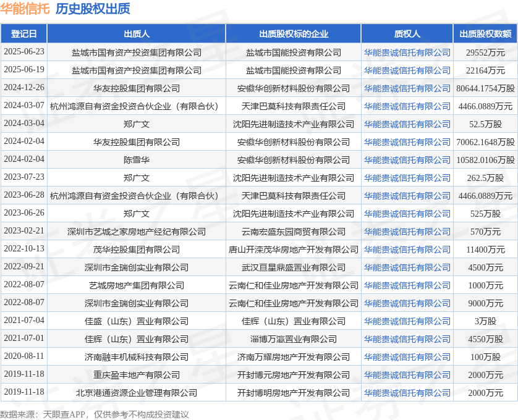
Task: Select pledgor 北京港通资源企业管理有限公司
Action: pos(137,393)
